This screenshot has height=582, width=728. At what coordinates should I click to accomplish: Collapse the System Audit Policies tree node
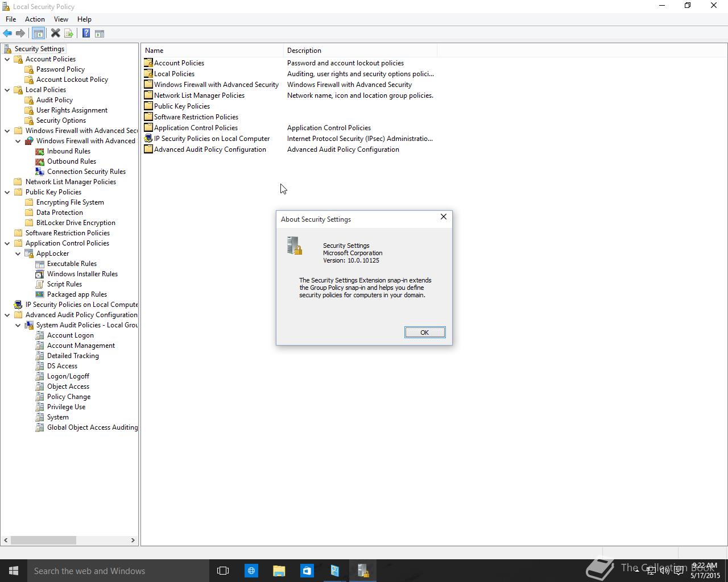[18, 325]
